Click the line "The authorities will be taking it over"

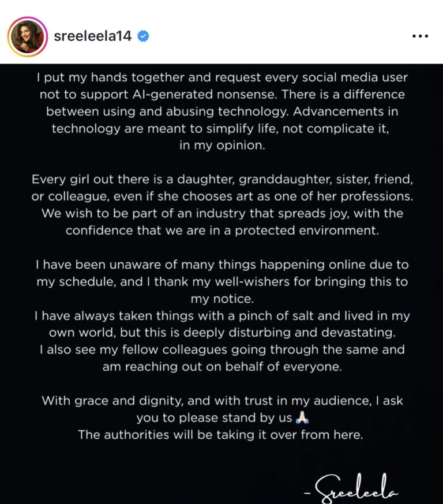tap(221, 435)
